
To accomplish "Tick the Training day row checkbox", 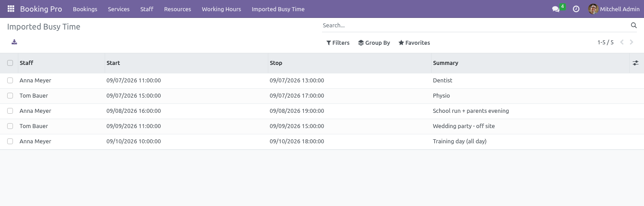I will pyautogui.click(x=10, y=142).
